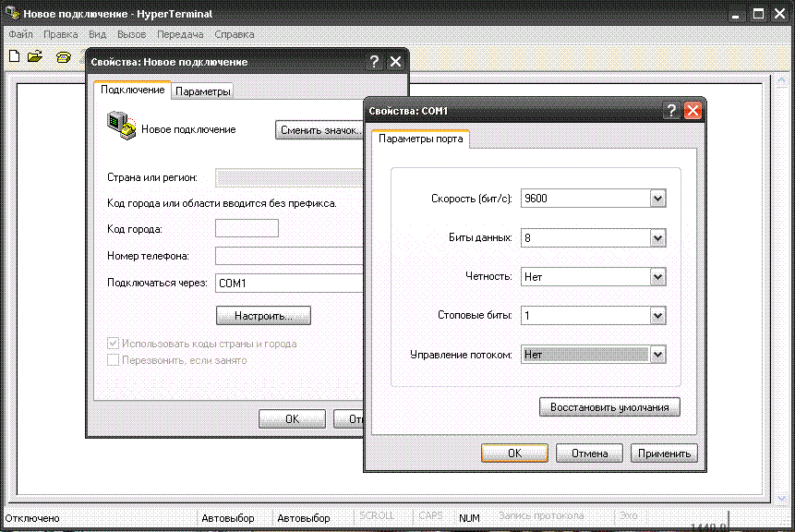This screenshot has width=795, height=532.
Task: Click the Восстановить умолчания button
Action: coord(609,407)
